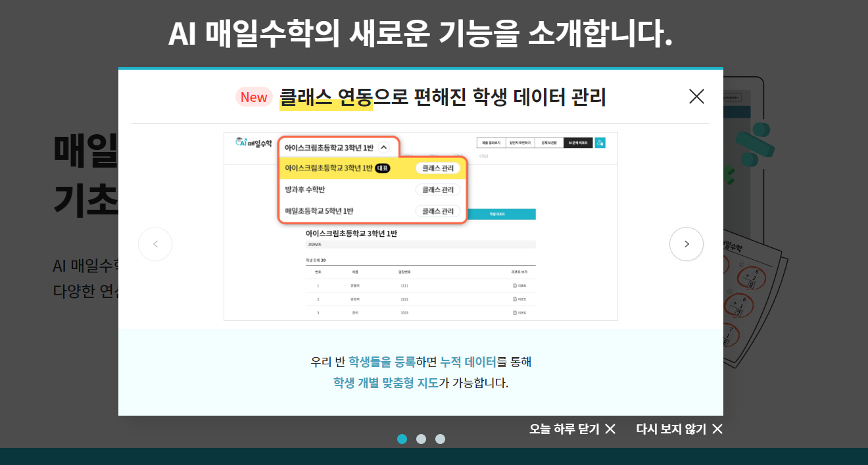This screenshot has height=465, width=868.
Task: Click the highlighted text 학생 개별 맞춤형 지도
Action: coord(386,383)
